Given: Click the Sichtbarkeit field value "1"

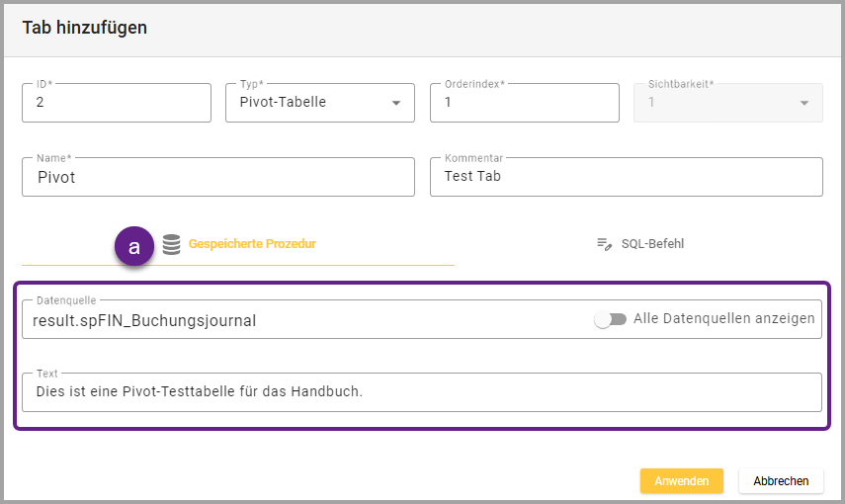Looking at the screenshot, I should tap(653, 102).
